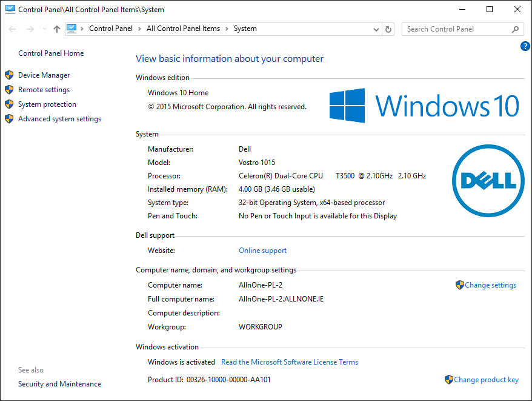Screen dimensions: 532x401
Task: Click shield icon beside Change product key
Action: click(449, 380)
